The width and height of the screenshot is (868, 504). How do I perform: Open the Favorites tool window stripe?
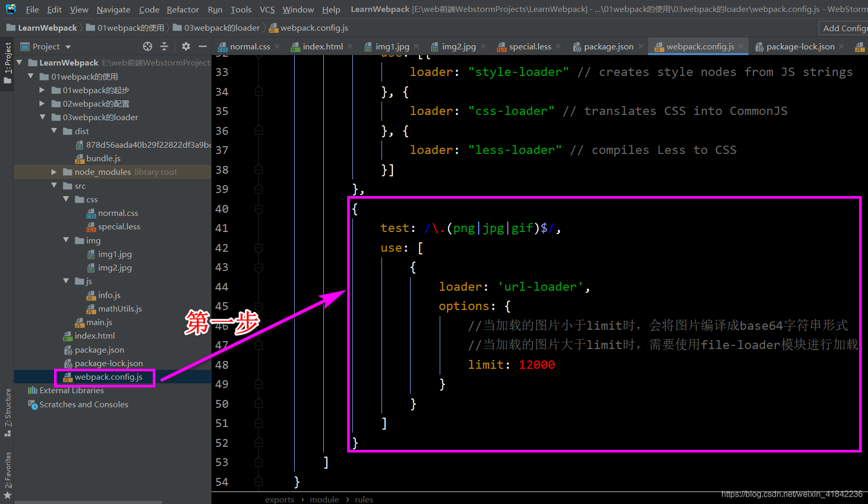[7, 475]
